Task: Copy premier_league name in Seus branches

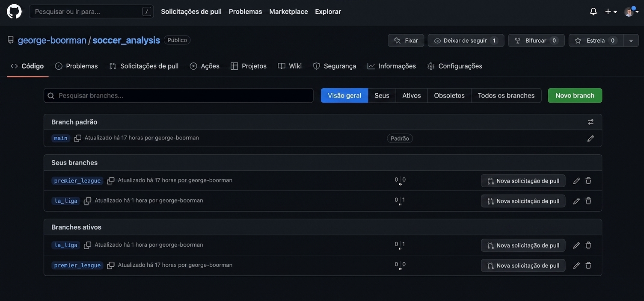Action: coord(110,181)
